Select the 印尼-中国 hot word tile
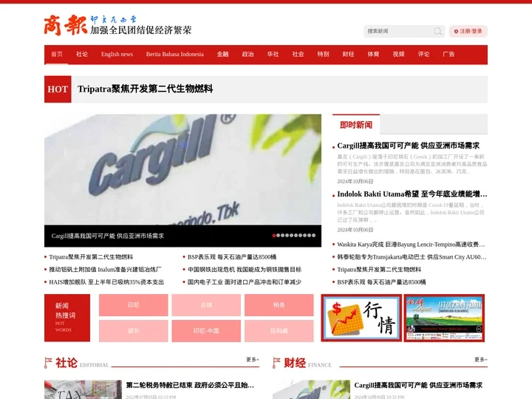Viewport: 532px width, 399px height. pyautogui.click(x=206, y=331)
